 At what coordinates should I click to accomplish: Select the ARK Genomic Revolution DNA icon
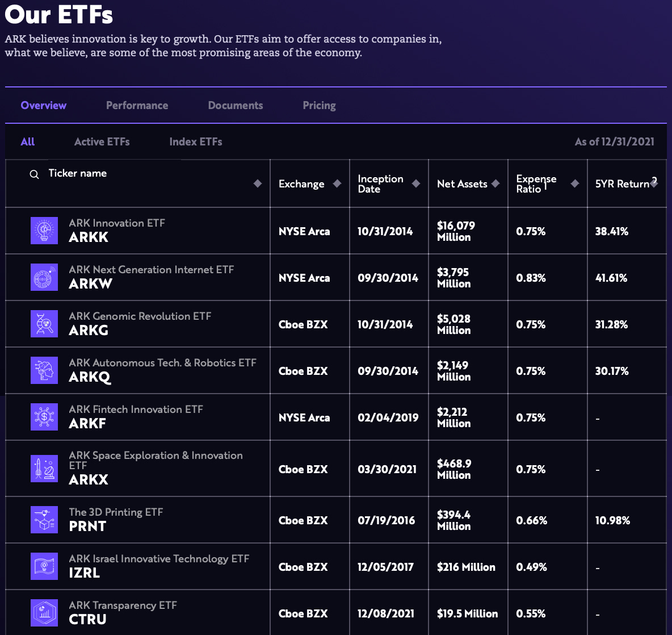tap(44, 324)
